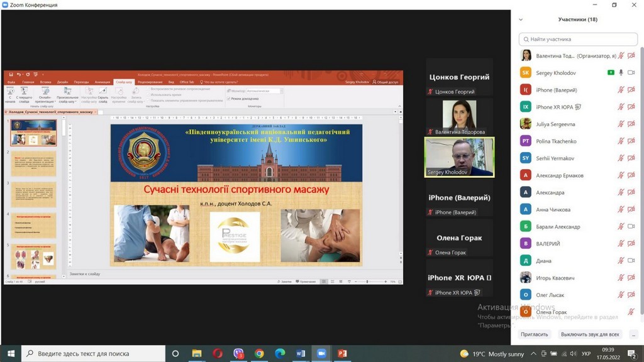Open 'Произвольное слайд-шоу' dropdown in ribbon
Viewport: 644px width, 362px height.
tap(67, 95)
